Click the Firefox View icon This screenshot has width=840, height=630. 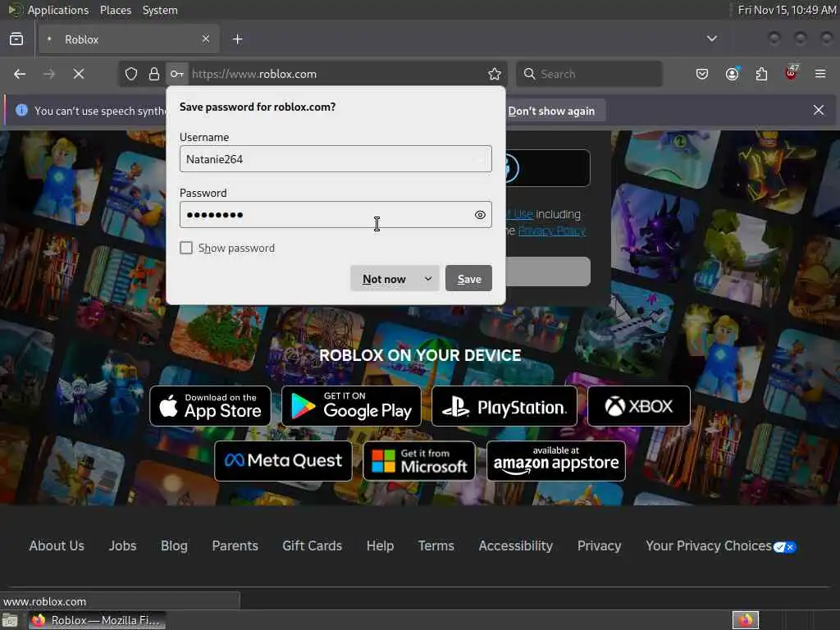(x=16, y=39)
